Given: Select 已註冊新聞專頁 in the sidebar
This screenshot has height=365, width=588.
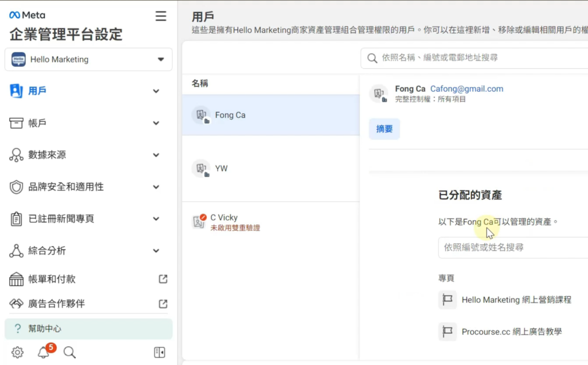Looking at the screenshot, I should (61, 219).
